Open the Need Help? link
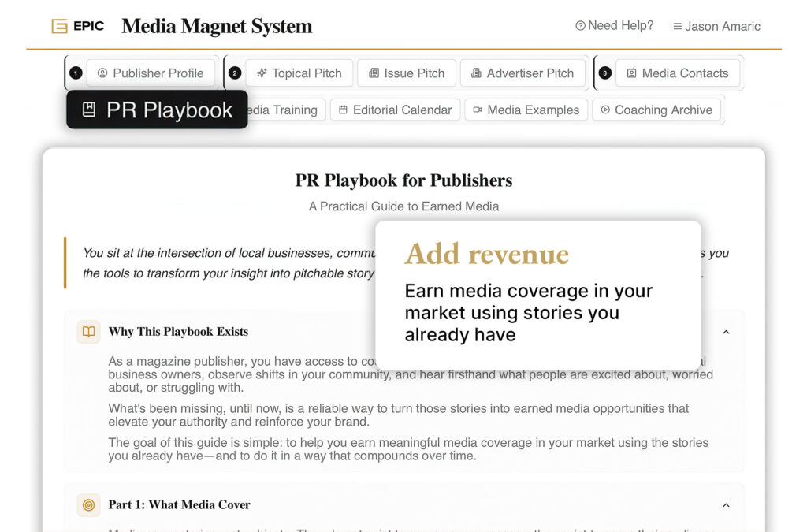807x532 pixels. (x=614, y=26)
